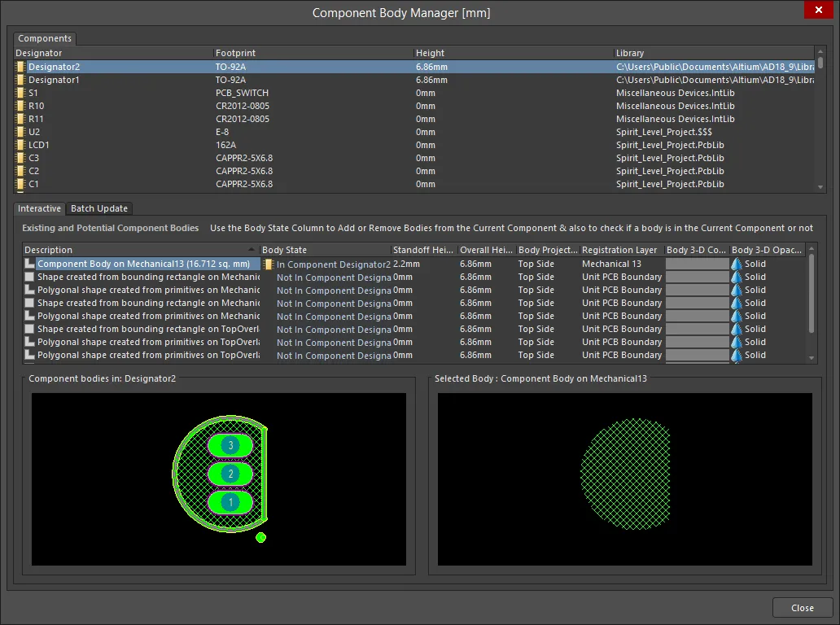The image size is (840, 625).
Task: Click Overall Height column header
Action: [x=487, y=250]
